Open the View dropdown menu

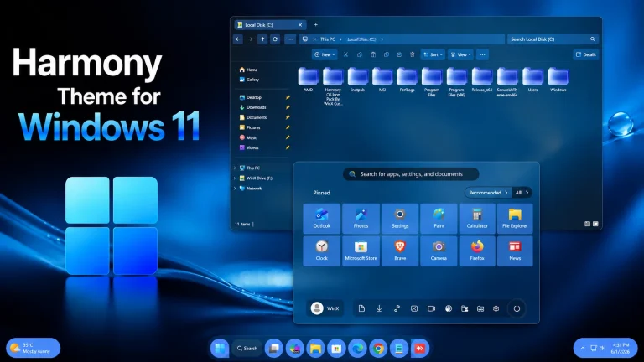(460, 54)
